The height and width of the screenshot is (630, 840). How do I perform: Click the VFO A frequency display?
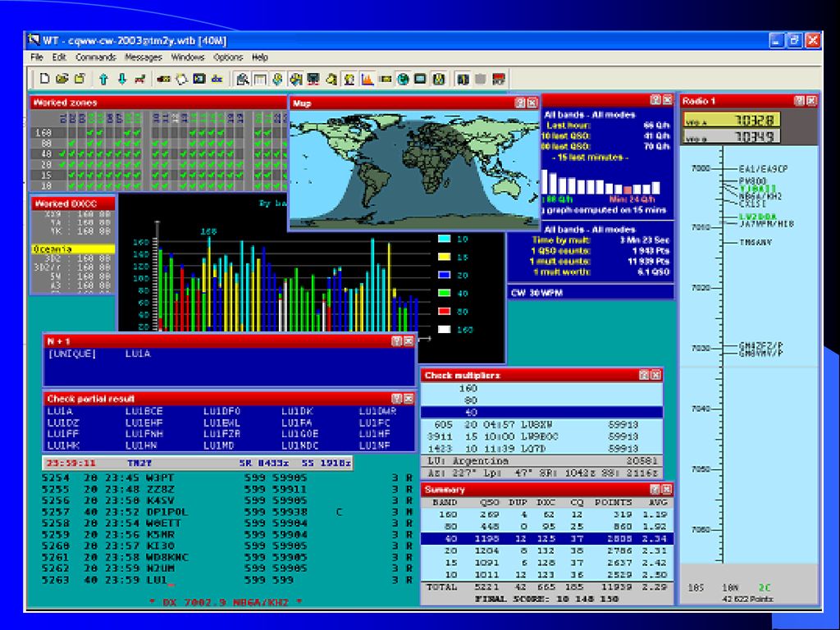[x=732, y=120]
